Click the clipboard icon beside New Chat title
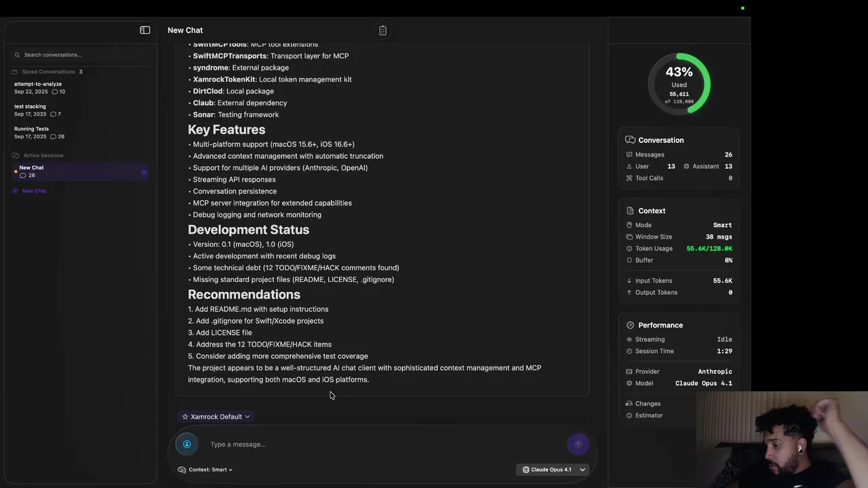 [382, 30]
